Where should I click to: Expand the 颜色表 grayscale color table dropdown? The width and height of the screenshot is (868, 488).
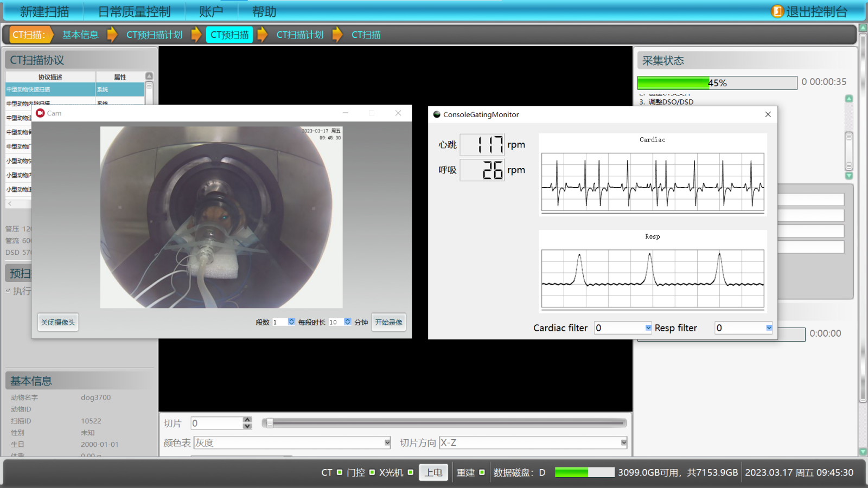pyautogui.click(x=387, y=443)
